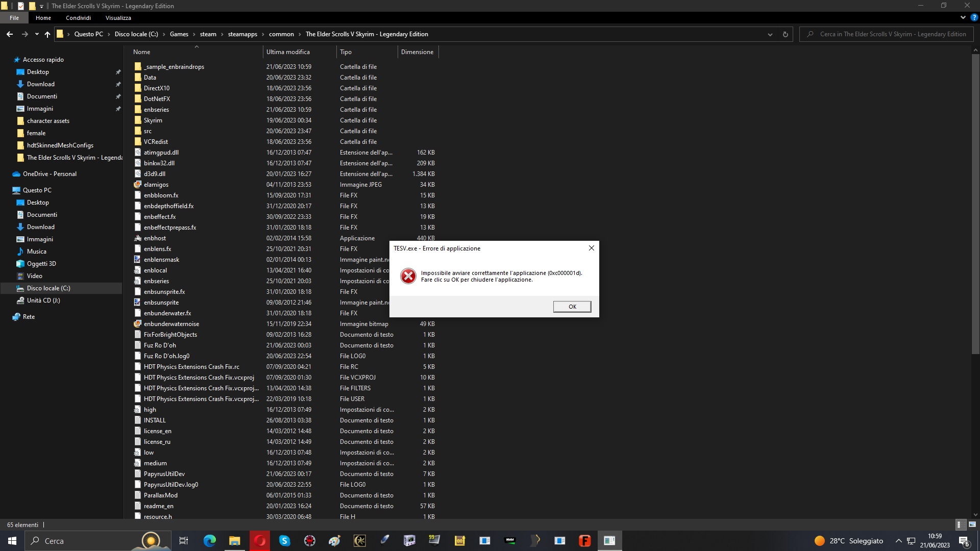980x551 pixels.
Task: Go forward with the Forward arrow
Action: point(24,34)
